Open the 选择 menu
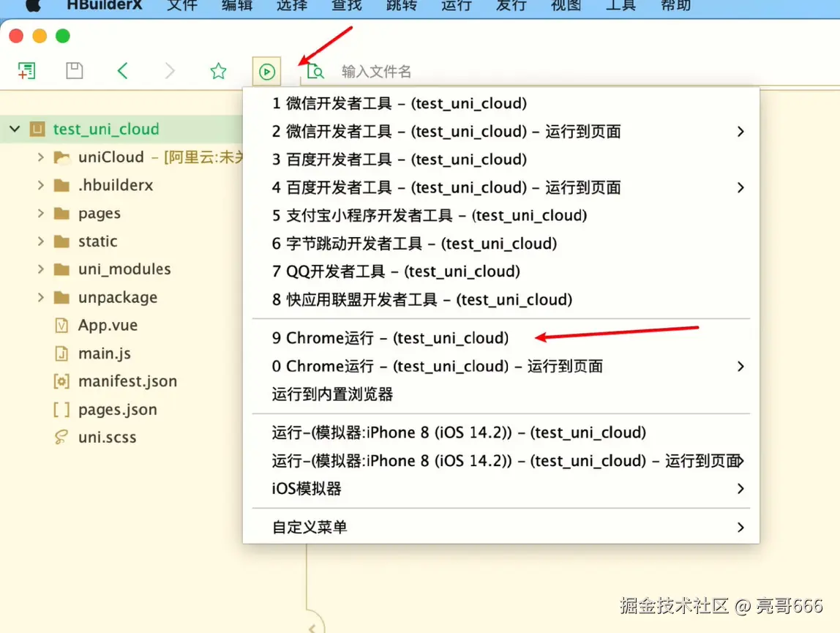 coord(292,5)
